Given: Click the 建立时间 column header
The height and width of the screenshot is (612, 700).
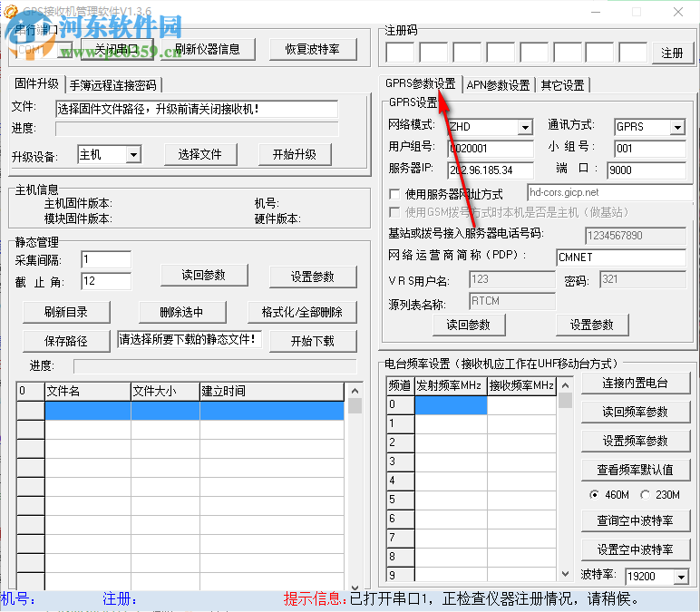Looking at the screenshot, I should click(x=272, y=392).
